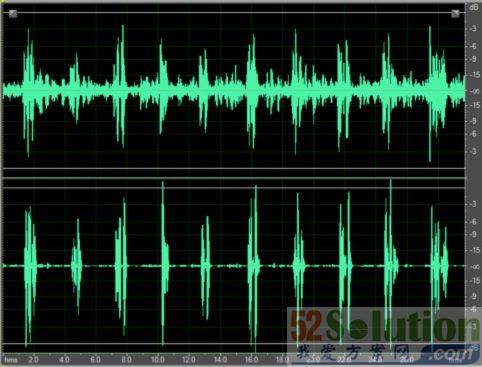Viewport: 482px width, 367px height.
Task: Click the 6.0 mark on the time ruler
Action: click(95, 360)
